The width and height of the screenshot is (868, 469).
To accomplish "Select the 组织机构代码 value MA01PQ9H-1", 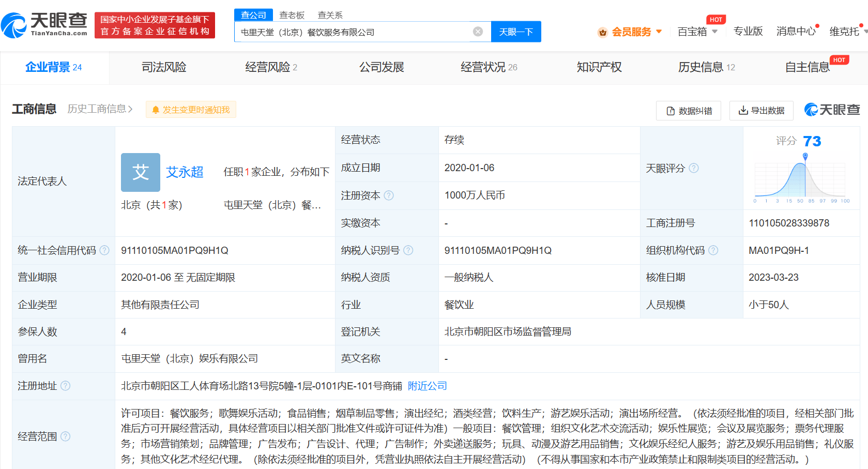I will 779,250.
